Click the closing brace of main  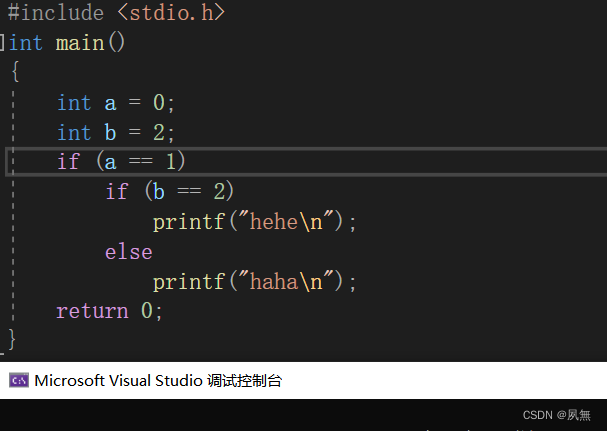coord(12,340)
